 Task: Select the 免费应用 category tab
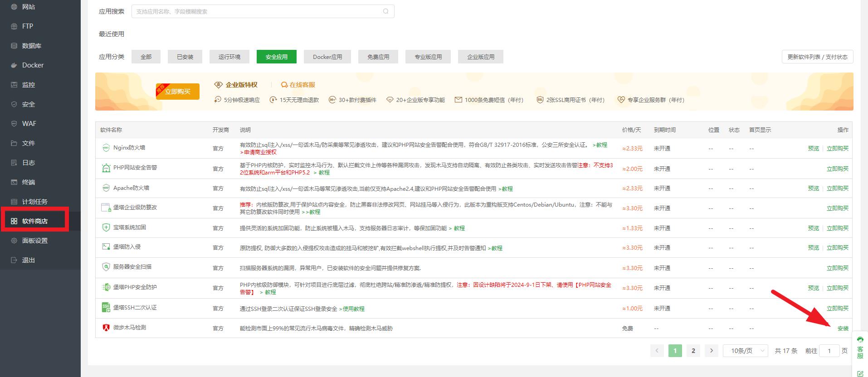pyautogui.click(x=378, y=57)
